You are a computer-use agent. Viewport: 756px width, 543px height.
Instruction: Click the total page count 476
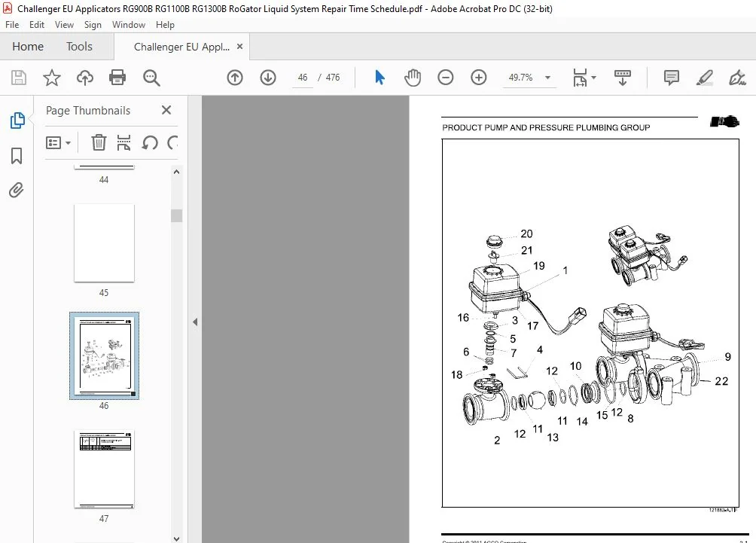(333, 78)
